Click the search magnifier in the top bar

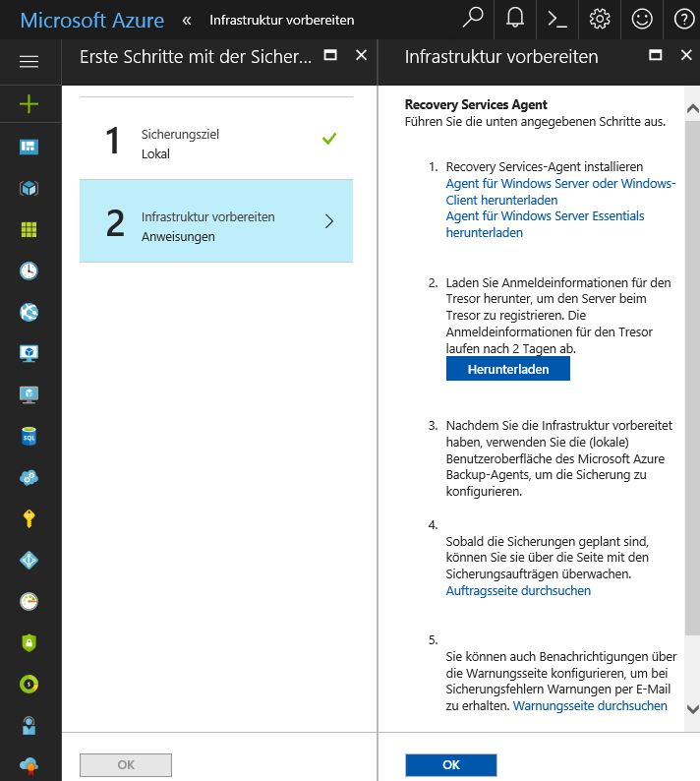pos(473,19)
